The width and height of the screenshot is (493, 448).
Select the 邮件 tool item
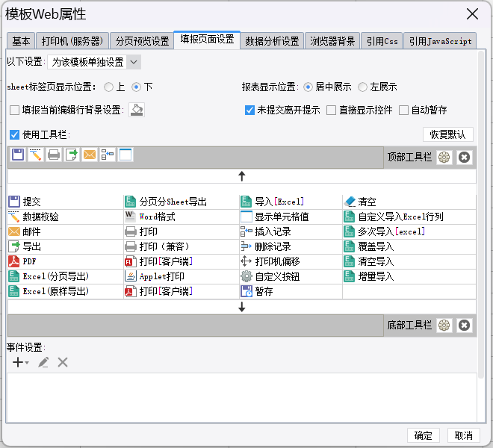[65, 231]
